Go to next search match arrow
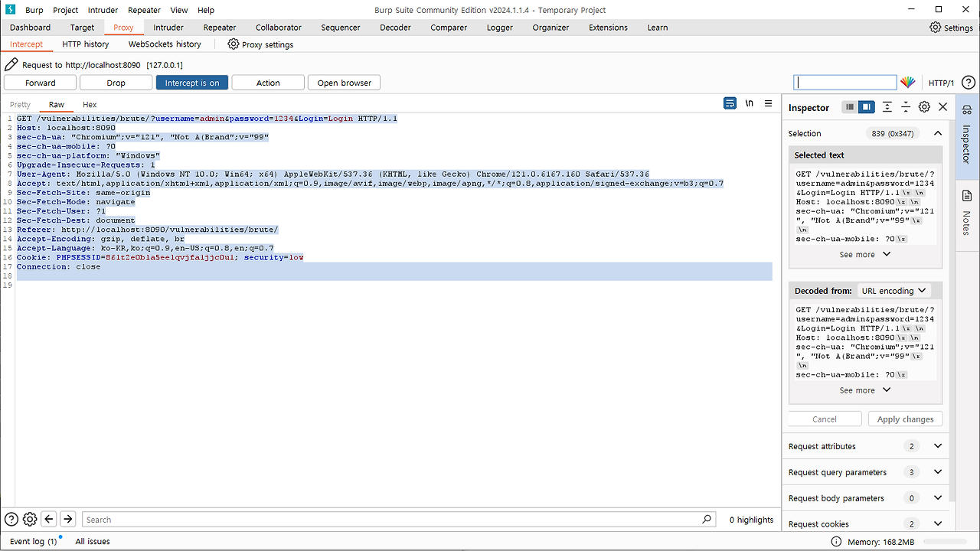 67,519
